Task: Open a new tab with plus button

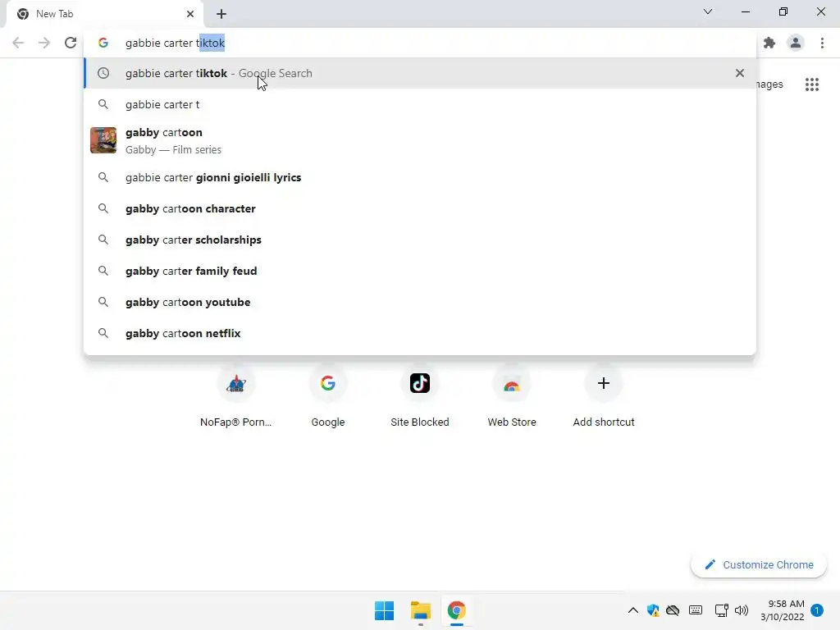Action: [x=221, y=14]
